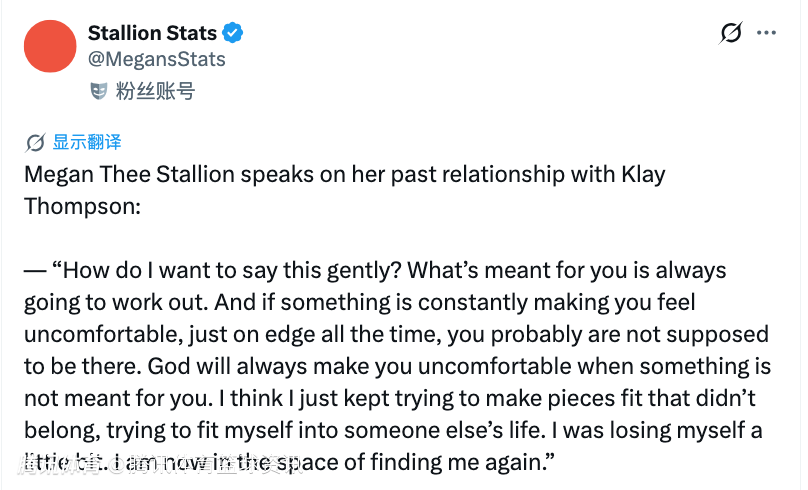The height and width of the screenshot is (490, 808).
Task: Open the red circular profile avatar
Action: coord(50,46)
